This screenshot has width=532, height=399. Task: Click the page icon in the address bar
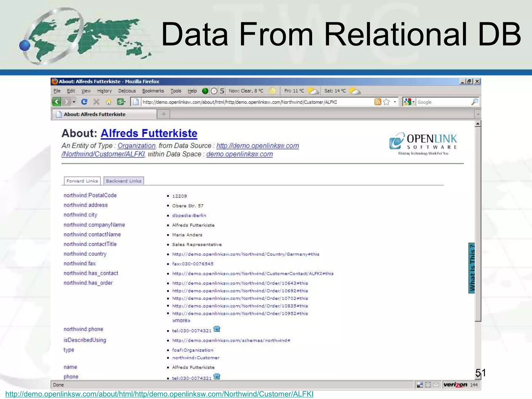tap(136, 102)
